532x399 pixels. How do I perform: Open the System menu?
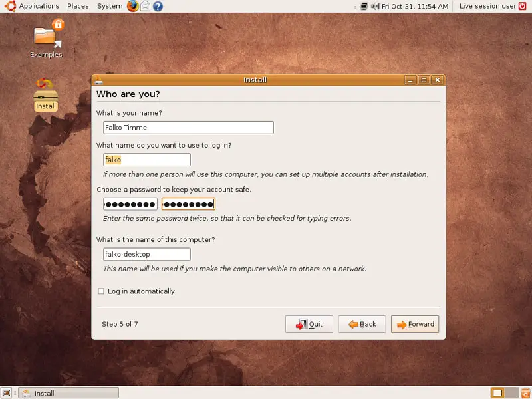(x=110, y=6)
